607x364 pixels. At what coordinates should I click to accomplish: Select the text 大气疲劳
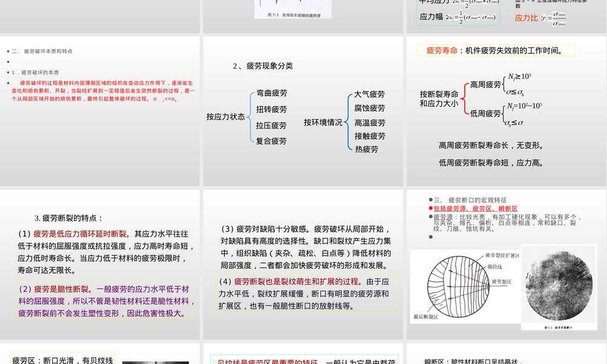(x=370, y=95)
